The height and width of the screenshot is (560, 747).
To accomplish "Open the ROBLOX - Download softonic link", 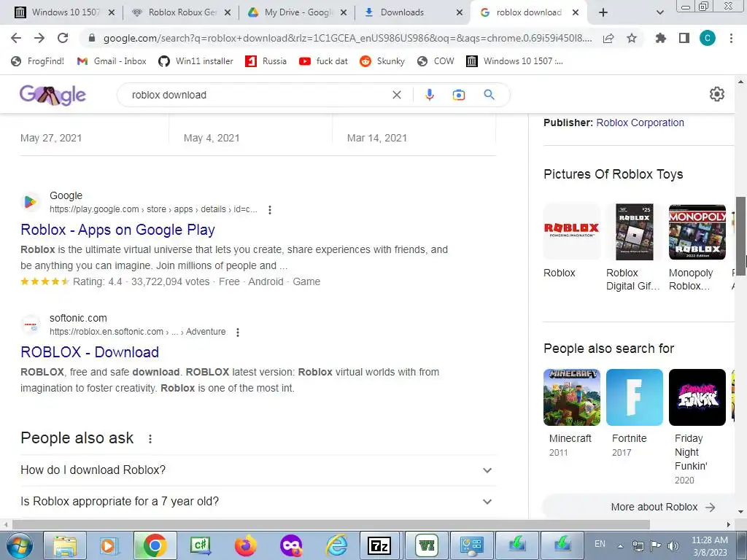I will (x=90, y=352).
